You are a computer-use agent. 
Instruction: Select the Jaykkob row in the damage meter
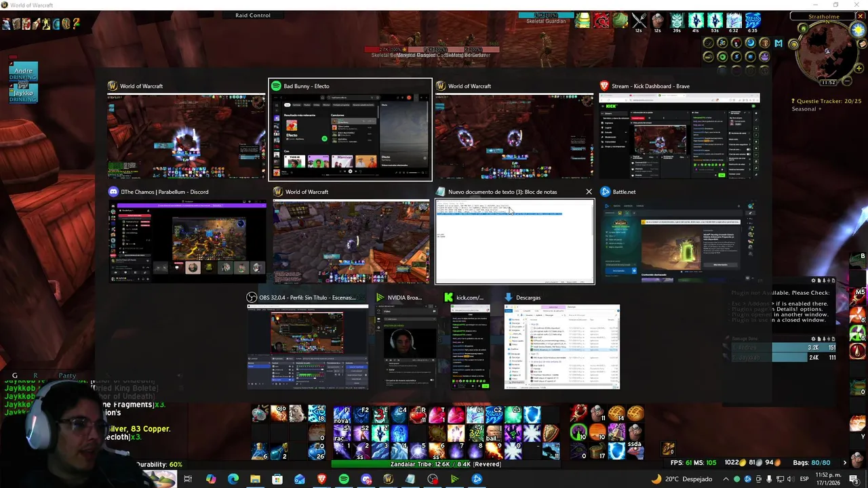[x=783, y=357]
